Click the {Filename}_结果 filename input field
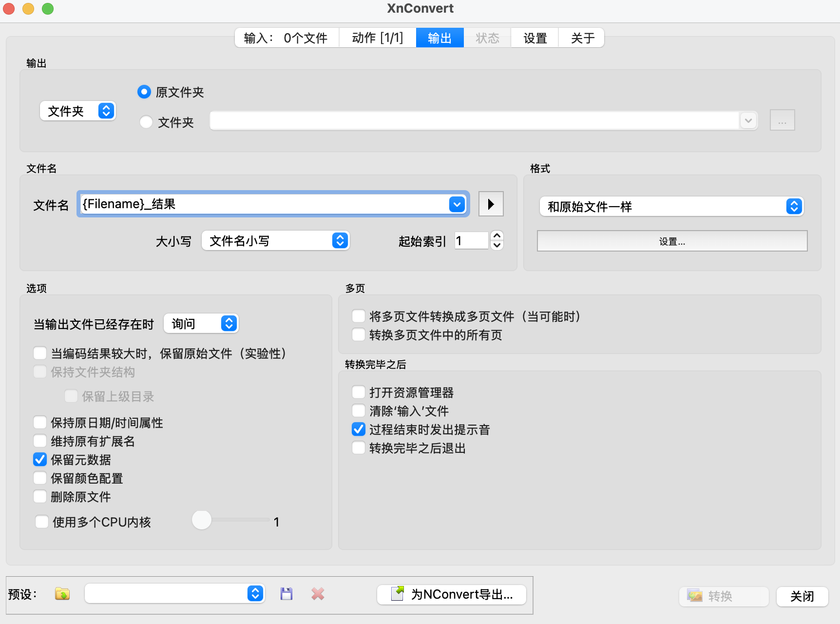 263,204
